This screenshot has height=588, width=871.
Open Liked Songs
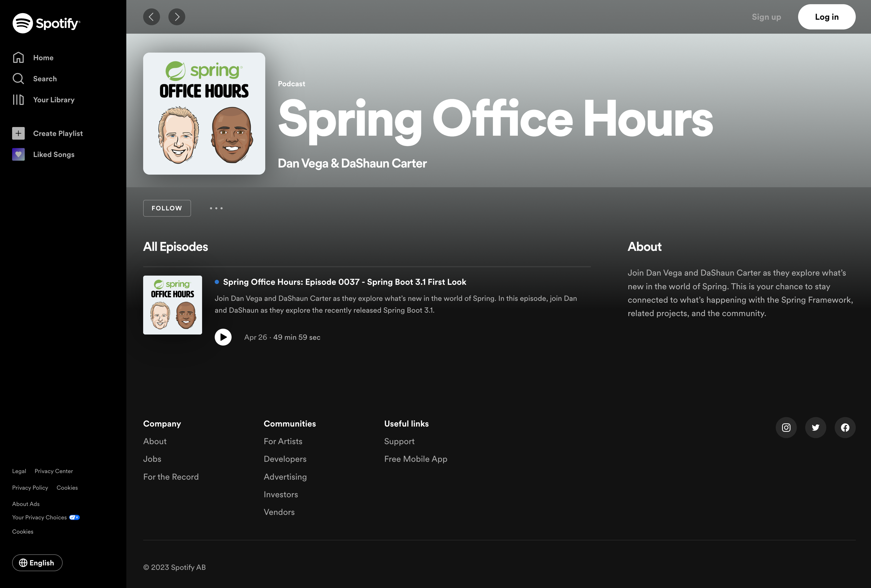coord(54,154)
